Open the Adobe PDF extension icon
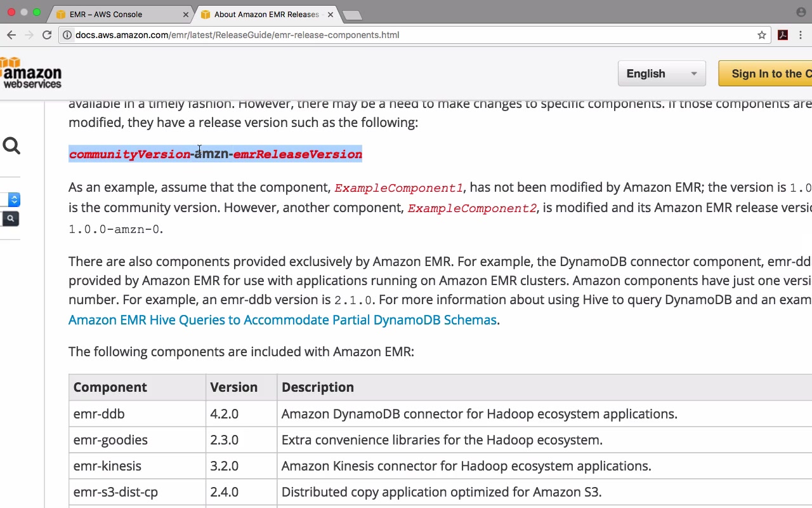The height and width of the screenshot is (508, 812). [x=783, y=35]
